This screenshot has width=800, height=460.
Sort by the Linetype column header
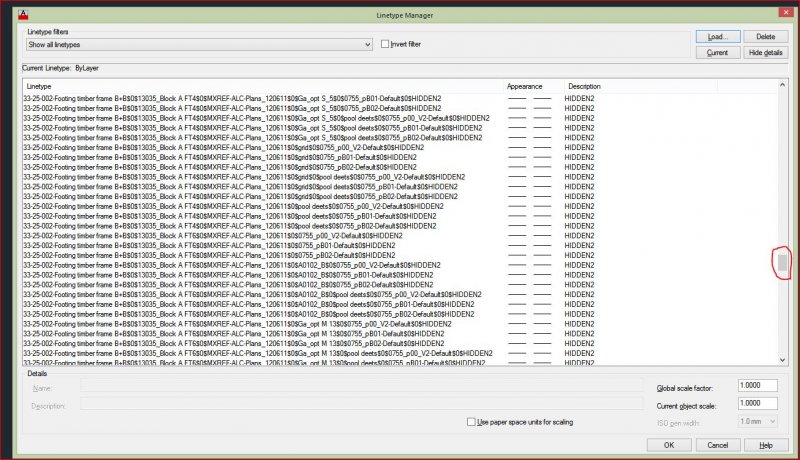coord(263,86)
